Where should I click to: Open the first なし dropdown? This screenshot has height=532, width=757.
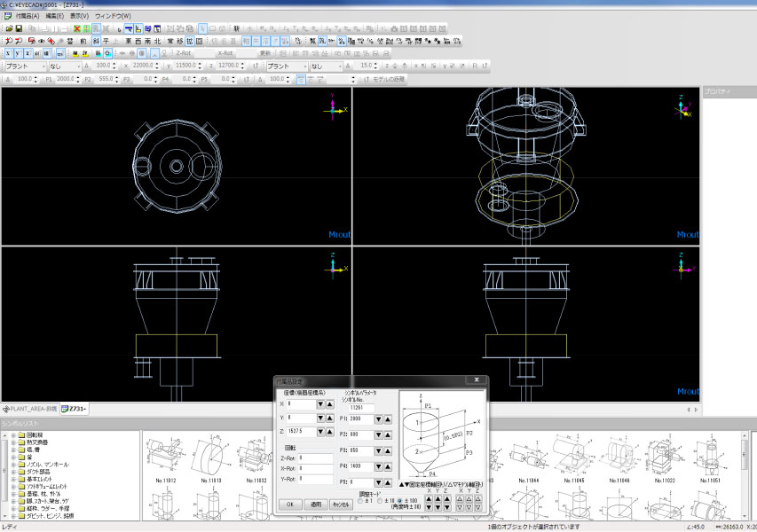tap(65, 66)
